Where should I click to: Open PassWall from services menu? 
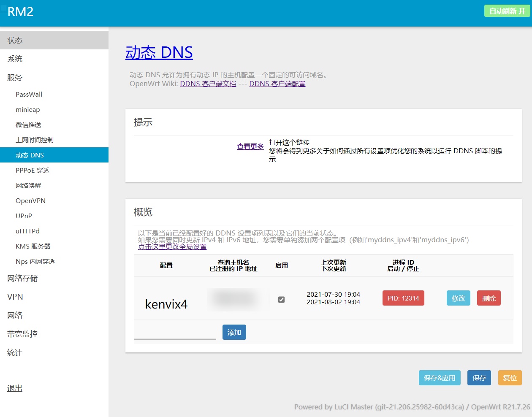[29, 94]
